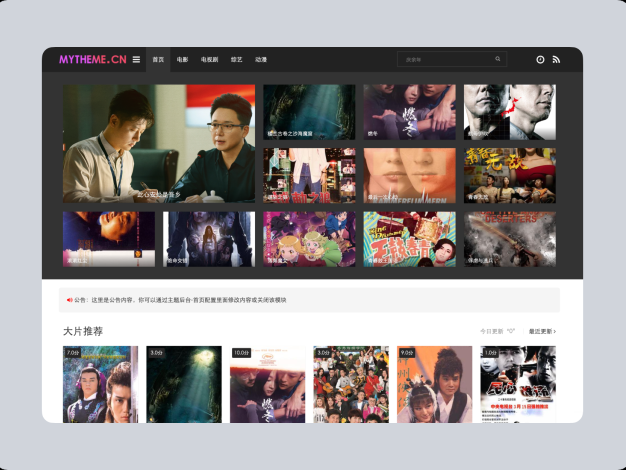Open the 3.0分 group cast poster
Viewport: 626px width, 470px height.
(x=351, y=384)
